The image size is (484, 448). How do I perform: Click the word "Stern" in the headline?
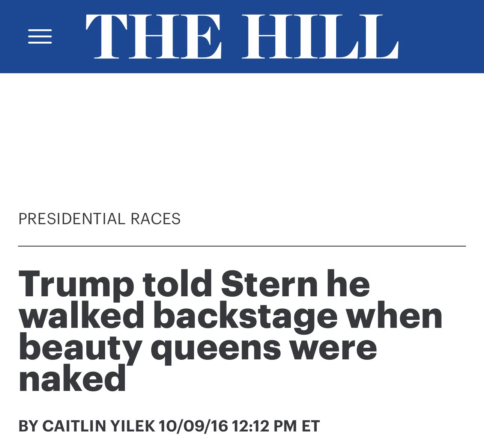point(269,284)
